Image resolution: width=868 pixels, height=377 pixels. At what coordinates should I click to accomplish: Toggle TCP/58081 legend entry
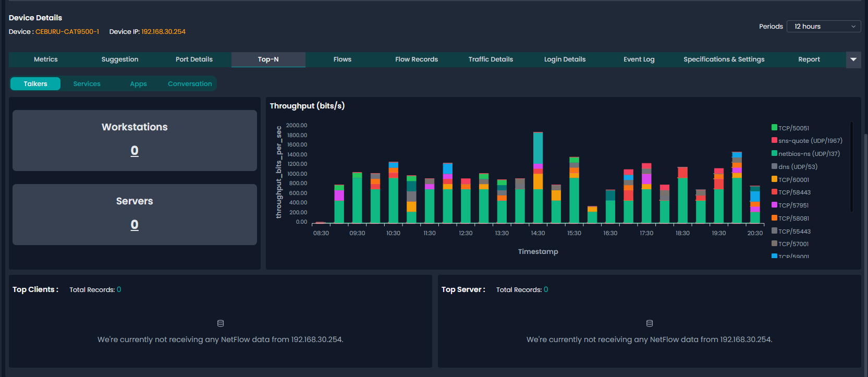point(790,218)
